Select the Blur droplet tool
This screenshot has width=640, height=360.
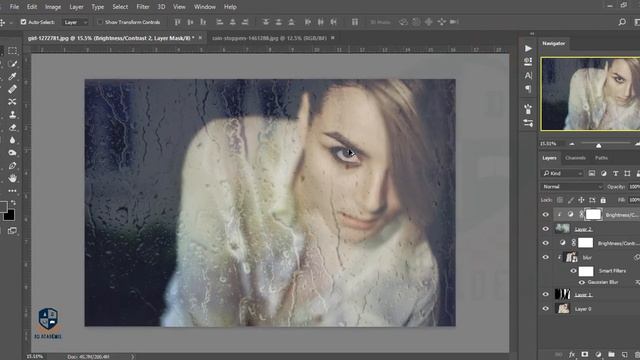click(x=12, y=140)
